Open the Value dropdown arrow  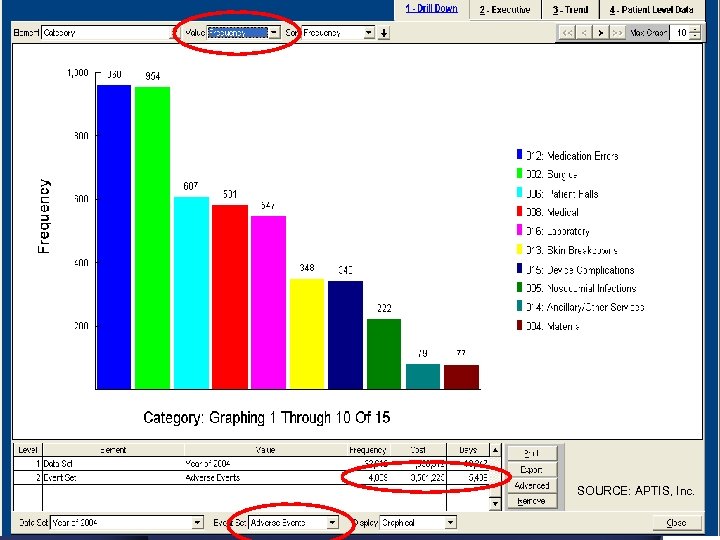coord(274,33)
